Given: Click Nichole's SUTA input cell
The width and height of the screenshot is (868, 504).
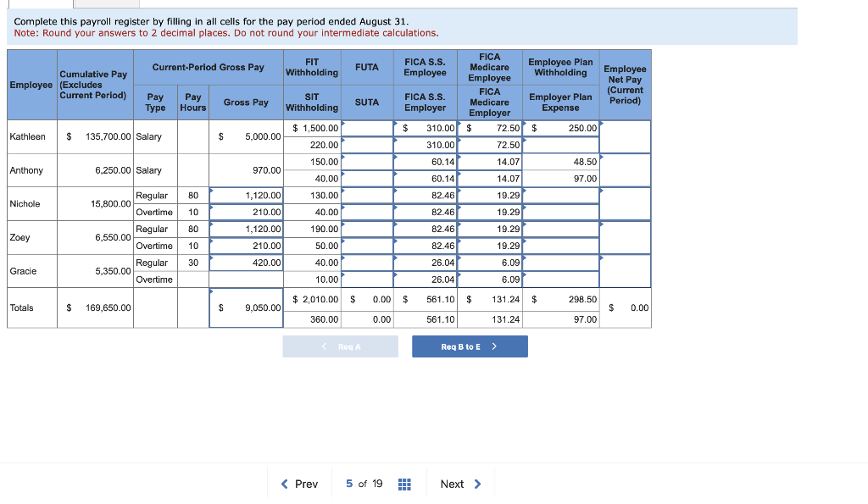Looking at the screenshot, I should point(367,213).
